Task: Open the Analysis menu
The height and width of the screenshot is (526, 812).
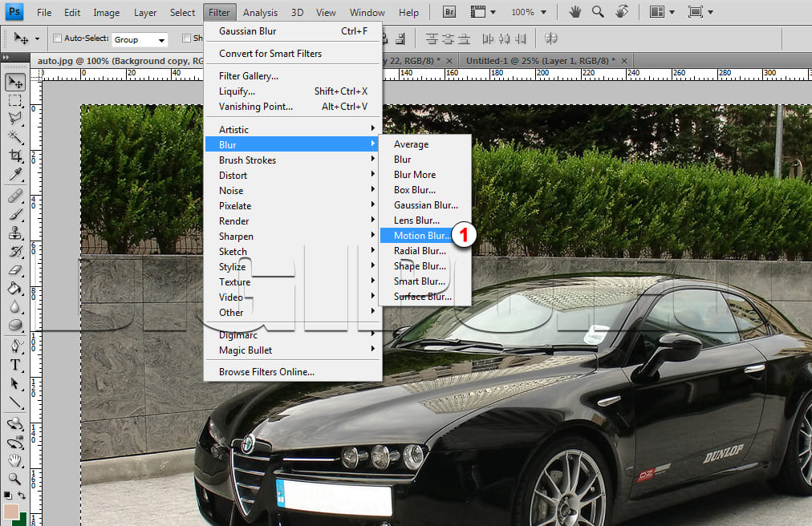Action: click(x=260, y=12)
